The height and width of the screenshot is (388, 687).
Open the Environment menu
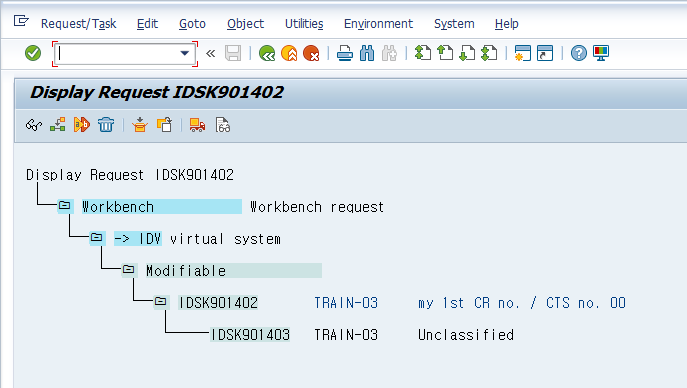378,24
